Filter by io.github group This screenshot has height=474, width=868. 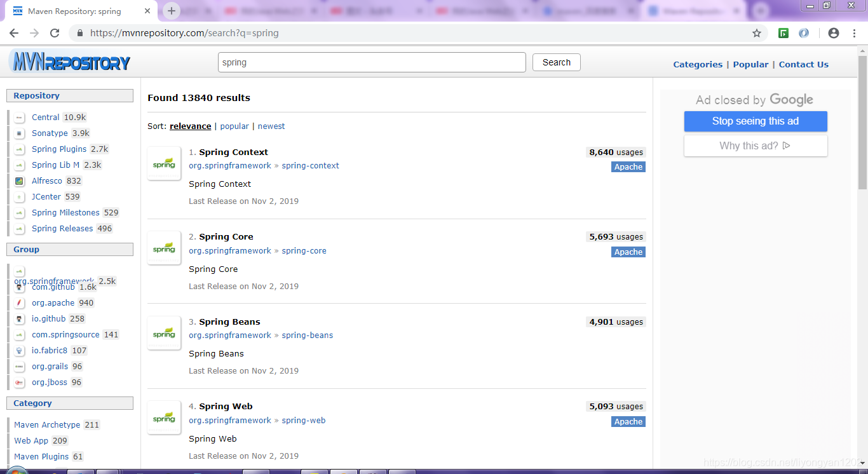point(49,319)
